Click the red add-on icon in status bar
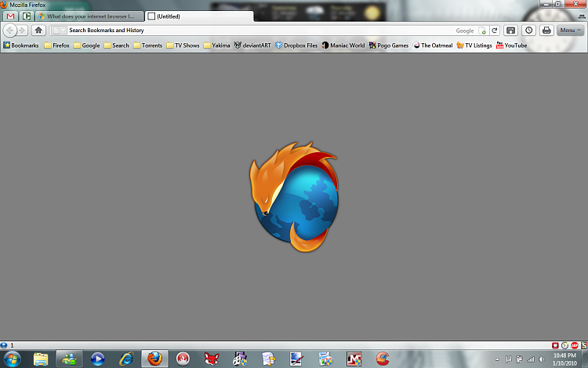 point(555,345)
